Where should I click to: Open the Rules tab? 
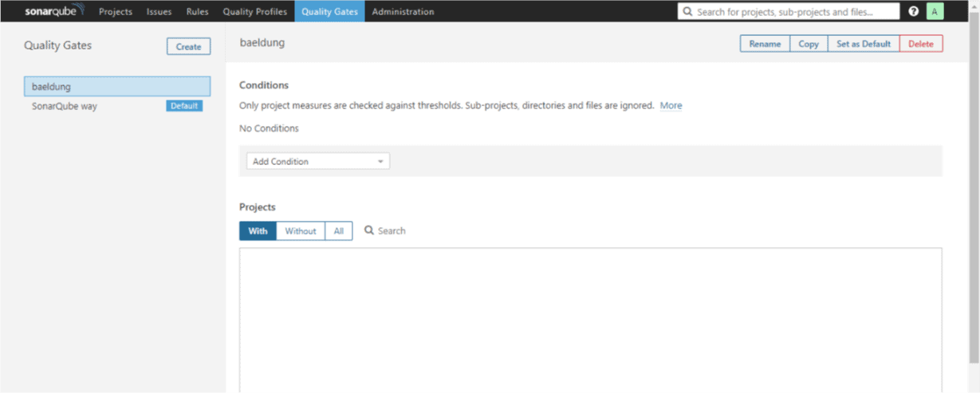(x=197, y=11)
